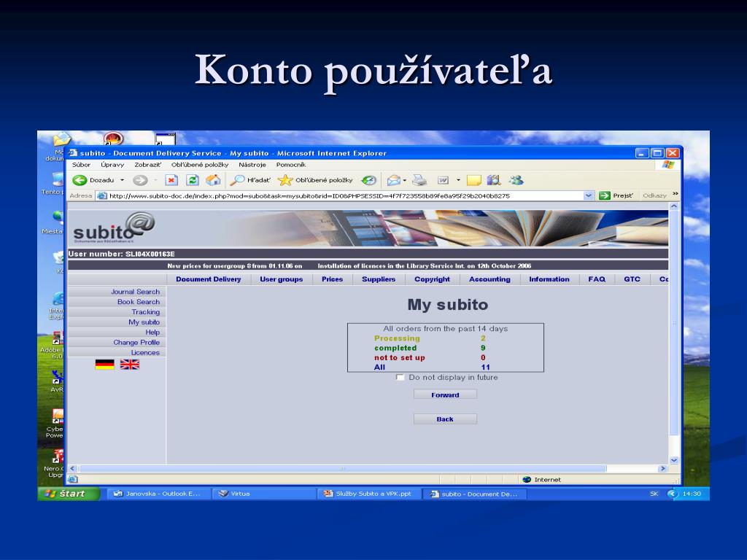Click the page icon in address bar

tap(102, 195)
